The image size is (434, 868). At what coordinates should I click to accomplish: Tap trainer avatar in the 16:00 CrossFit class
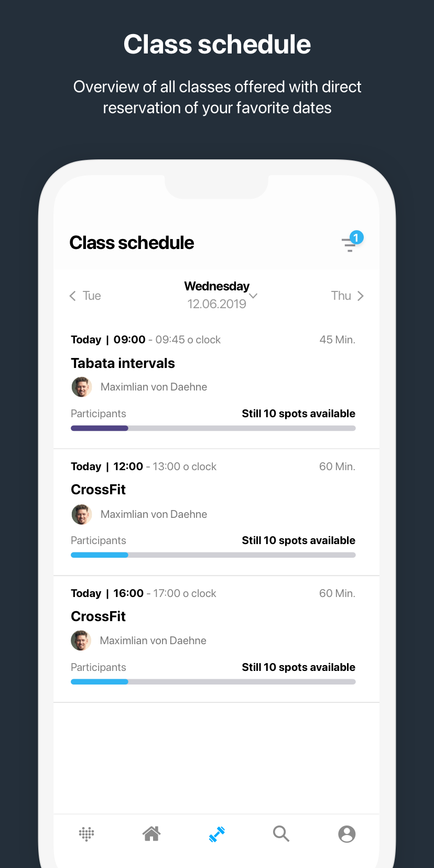[81, 641]
